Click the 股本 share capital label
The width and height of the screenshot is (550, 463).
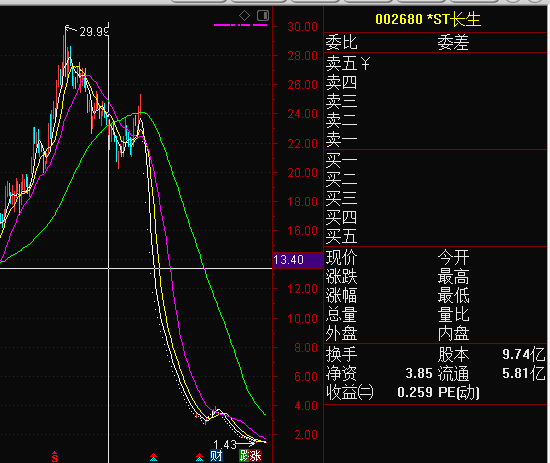point(453,355)
